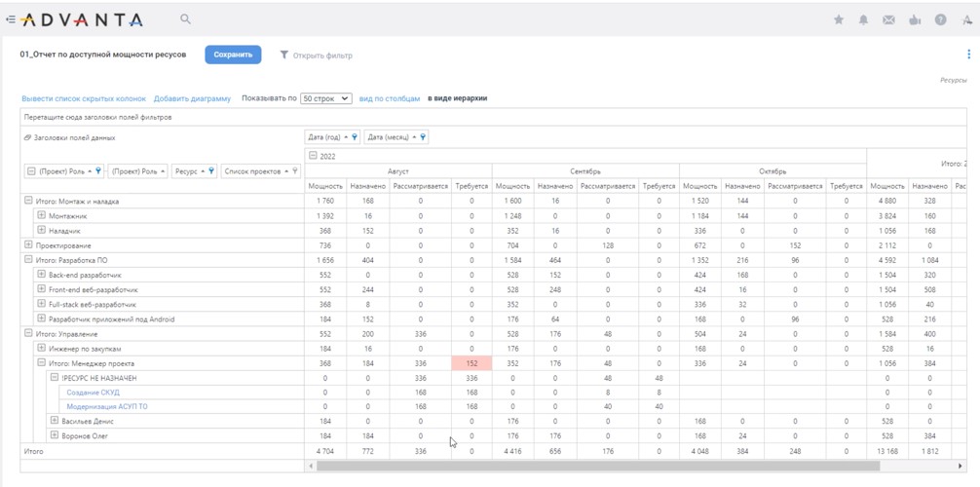980x487 pixels.
Task: Click filter icon on Дата (год) field
Action: (x=355, y=137)
